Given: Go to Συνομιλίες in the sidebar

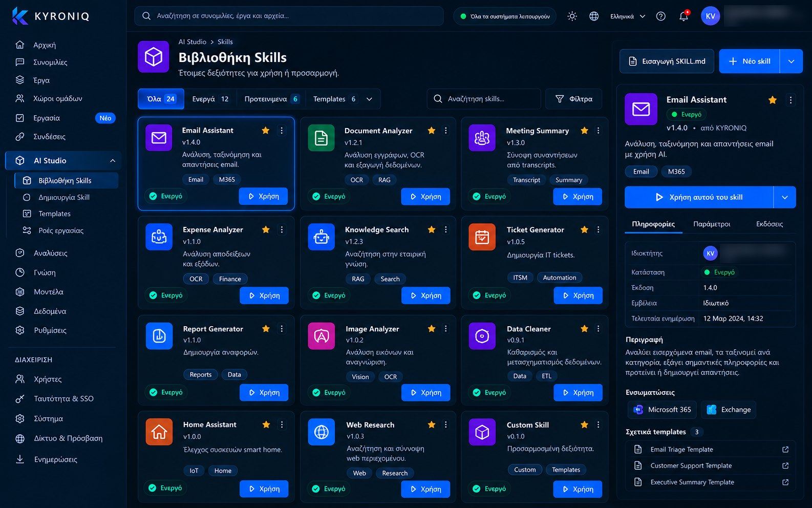Looking at the screenshot, I should (50, 62).
